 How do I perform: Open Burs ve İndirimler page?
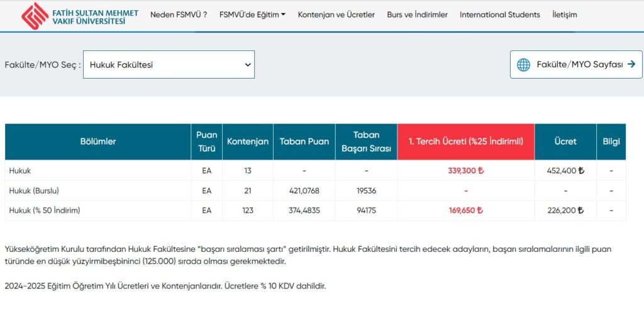(417, 14)
